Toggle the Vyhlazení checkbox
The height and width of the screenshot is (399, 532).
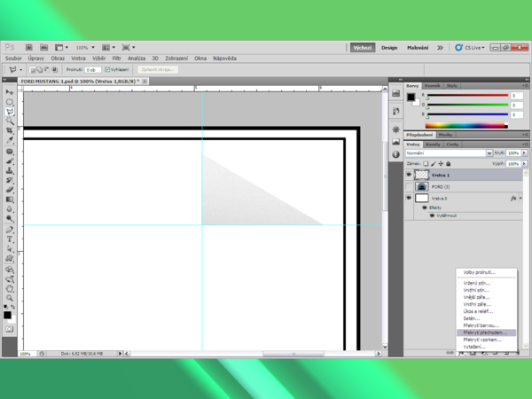click(x=108, y=69)
